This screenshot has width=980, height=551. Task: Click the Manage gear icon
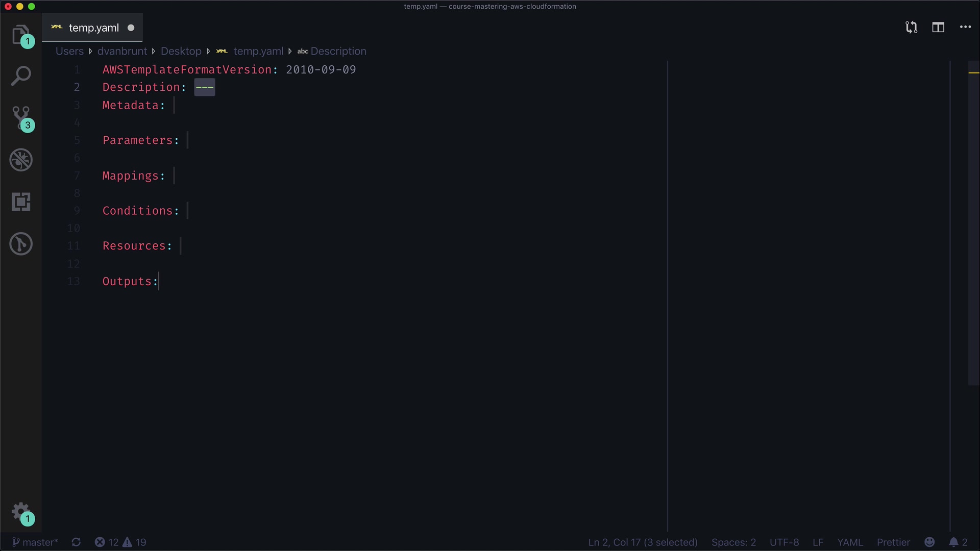tap(21, 511)
